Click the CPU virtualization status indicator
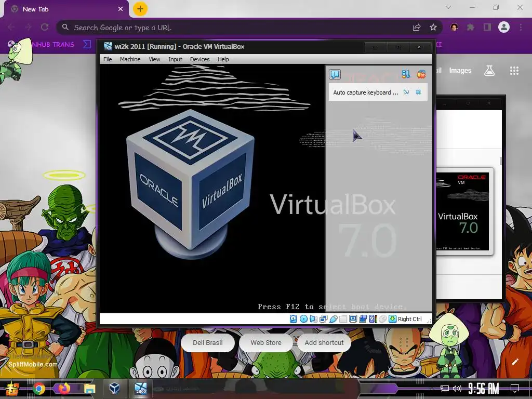 pos(373,319)
